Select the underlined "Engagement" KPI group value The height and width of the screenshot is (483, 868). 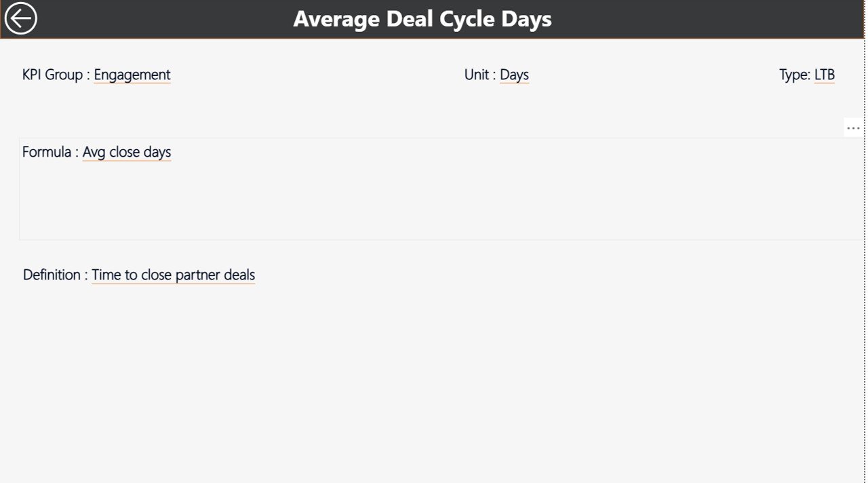pyautogui.click(x=132, y=75)
